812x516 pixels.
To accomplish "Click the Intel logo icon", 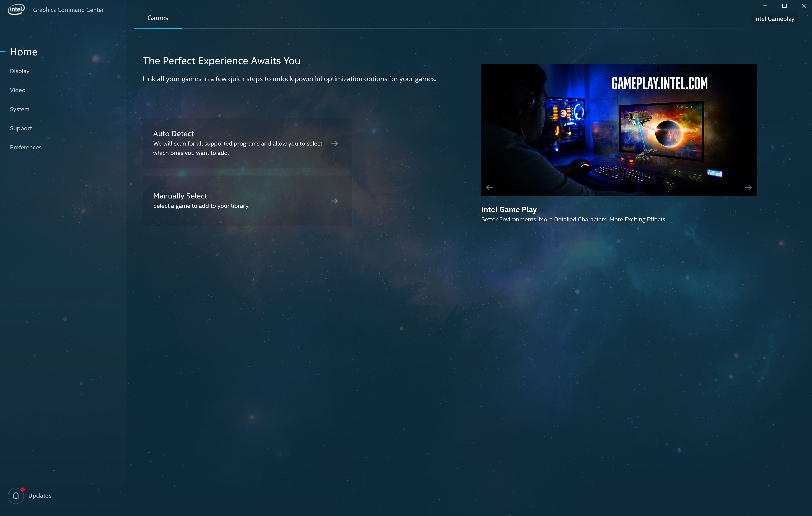I will pos(16,9).
